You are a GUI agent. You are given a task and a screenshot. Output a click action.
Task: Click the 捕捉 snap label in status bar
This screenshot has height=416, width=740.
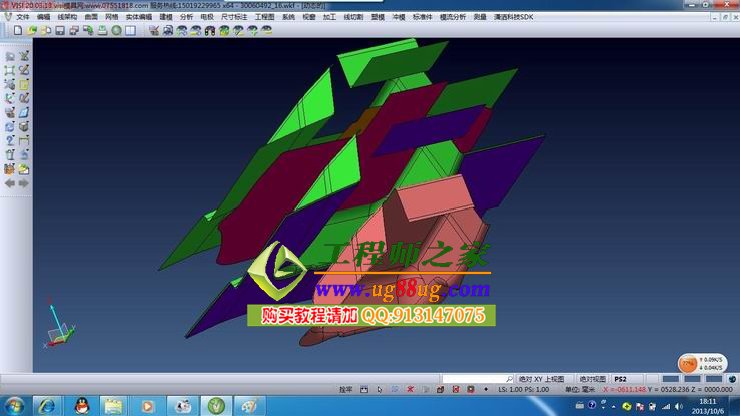click(x=345, y=390)
